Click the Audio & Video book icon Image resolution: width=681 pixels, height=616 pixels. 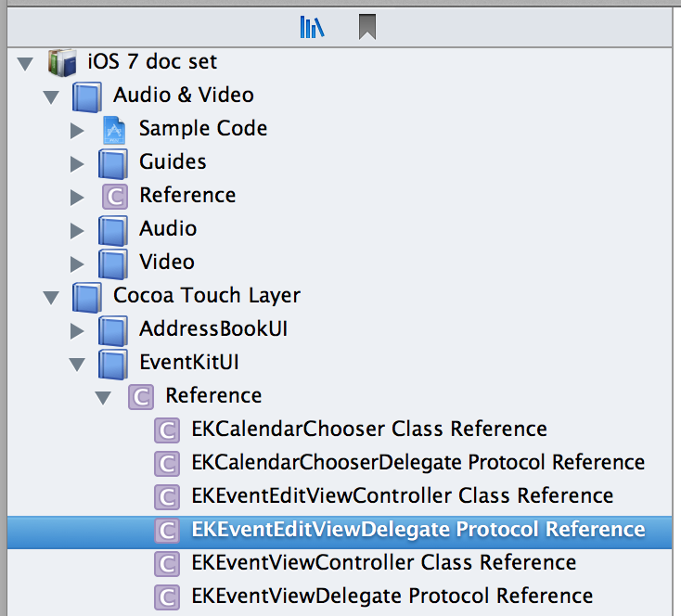click(86, 96)
